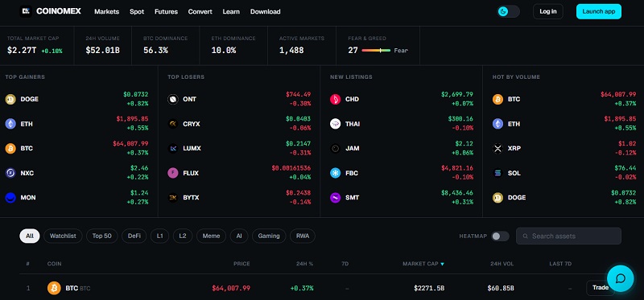
Task: Click the BTC icon in Hot by Volume
Action: [497, 99]
